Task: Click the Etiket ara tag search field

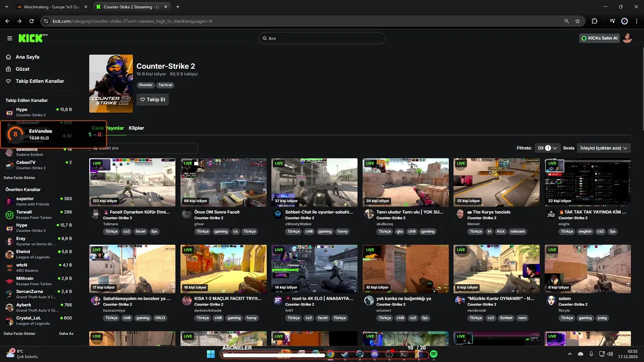Action: pyautogui.click(x=143, y=148)
